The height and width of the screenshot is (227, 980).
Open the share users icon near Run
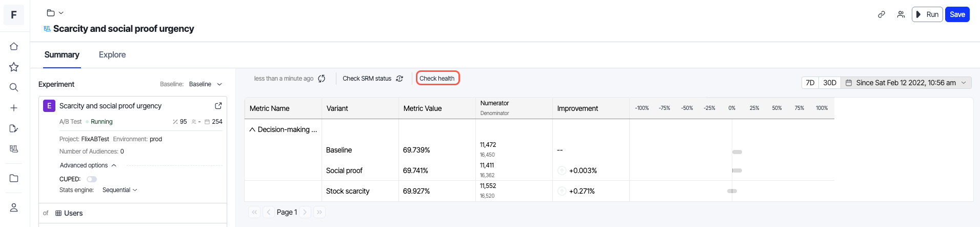point(901,14)
